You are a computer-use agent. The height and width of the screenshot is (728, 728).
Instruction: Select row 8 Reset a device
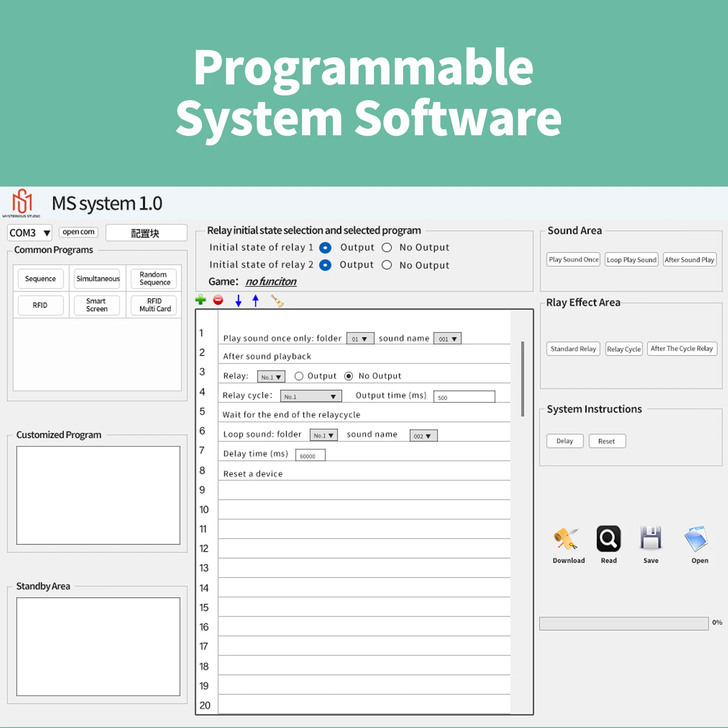pyautogui.click(x=364, y=471)
